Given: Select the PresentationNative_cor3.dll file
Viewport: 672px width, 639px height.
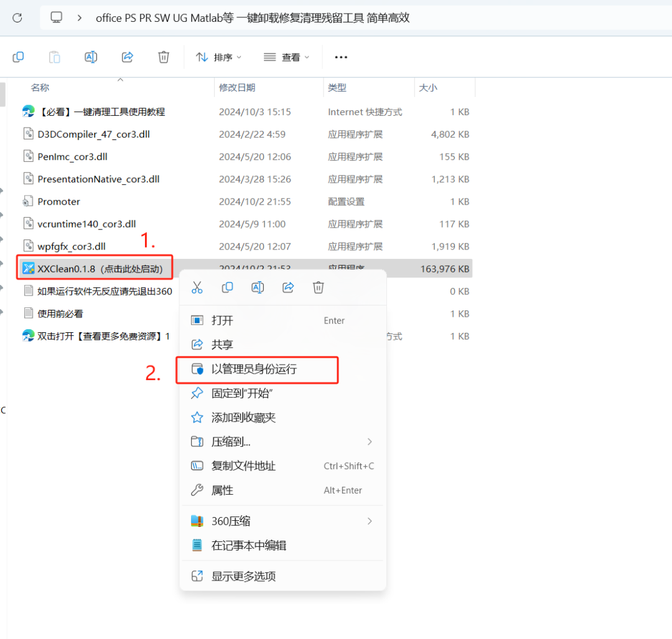Looking at the screenshot, I should (x=98, y=179).
